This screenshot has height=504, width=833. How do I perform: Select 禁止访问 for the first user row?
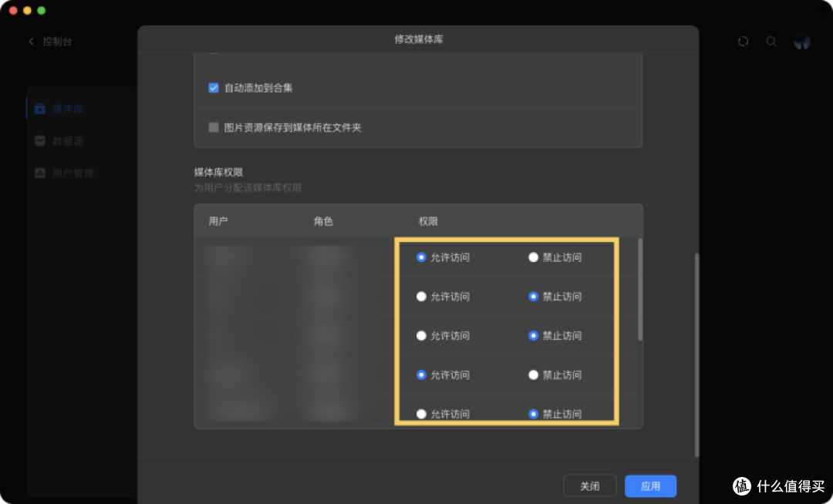pyautogui.click(x=534, y=257)
